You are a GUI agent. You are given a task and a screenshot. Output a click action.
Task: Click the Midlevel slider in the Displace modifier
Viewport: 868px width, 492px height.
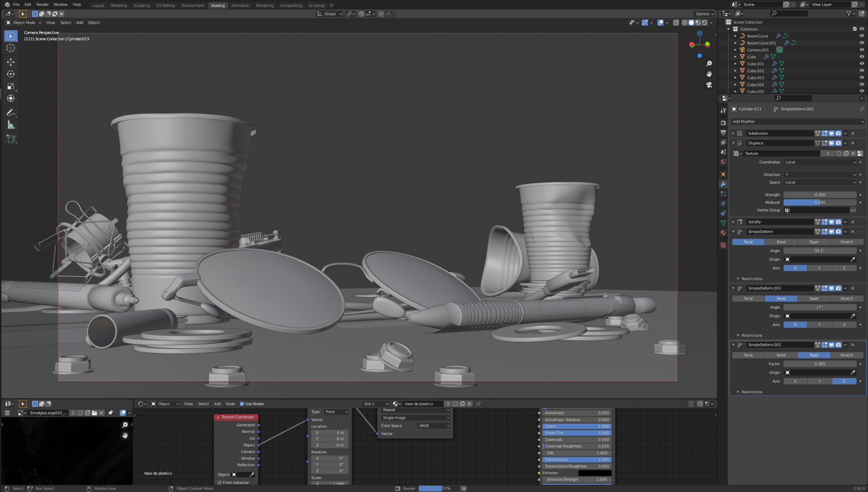(x=820, y=202)
